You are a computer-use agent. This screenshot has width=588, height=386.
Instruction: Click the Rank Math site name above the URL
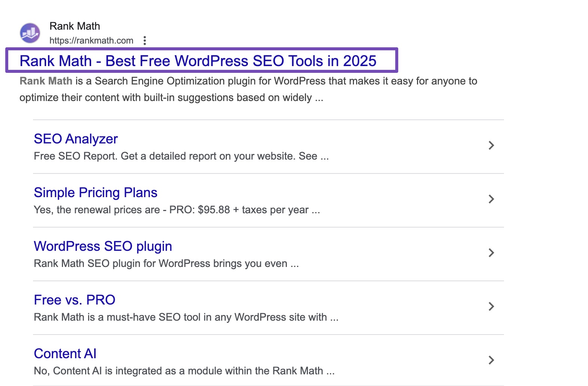(x=75, y=26)
